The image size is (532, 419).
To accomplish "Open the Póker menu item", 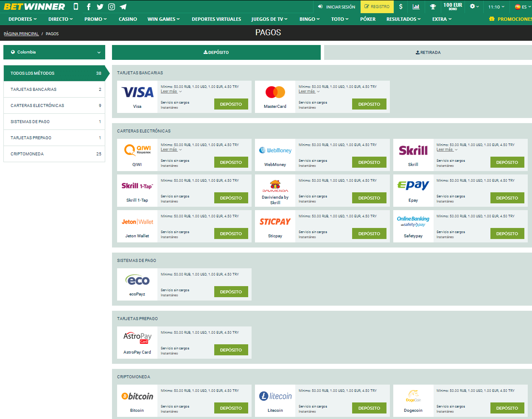I will tap(368, 19).
